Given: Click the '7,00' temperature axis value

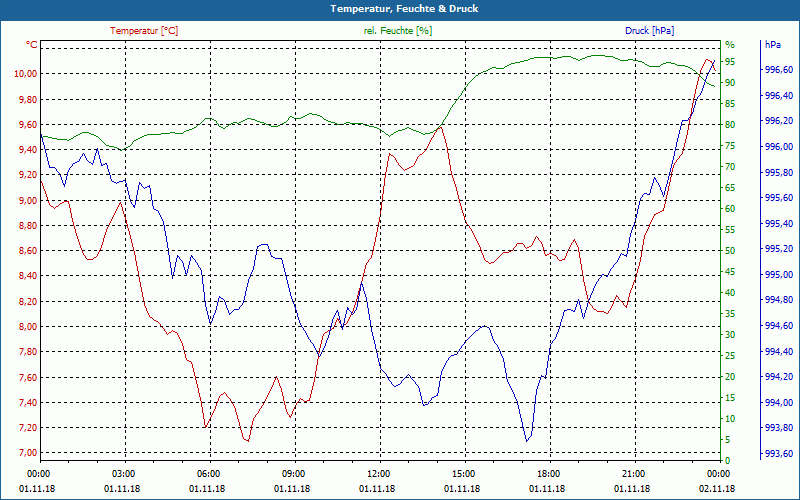Looking at the screenshot, I should pos(28,453).
